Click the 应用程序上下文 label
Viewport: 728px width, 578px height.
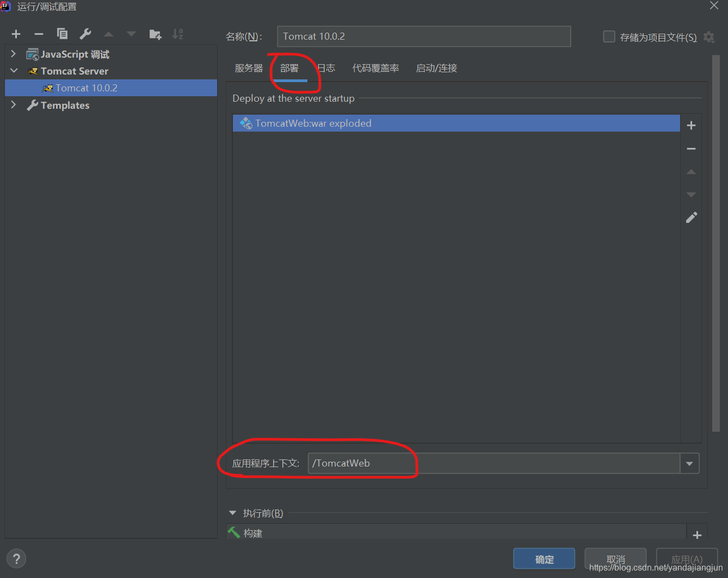point(266,463)
